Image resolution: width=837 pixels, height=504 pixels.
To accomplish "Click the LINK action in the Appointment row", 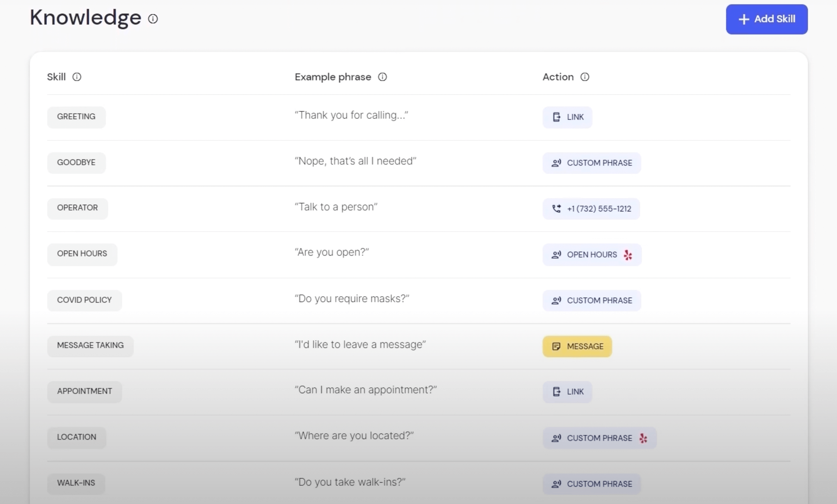I will (x=567, y=392).
